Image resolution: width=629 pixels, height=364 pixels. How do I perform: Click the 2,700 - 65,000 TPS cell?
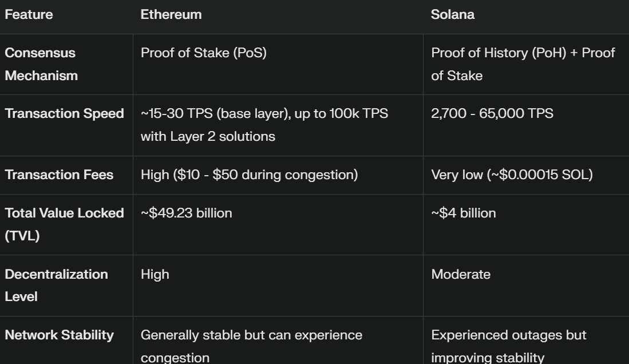492,113
